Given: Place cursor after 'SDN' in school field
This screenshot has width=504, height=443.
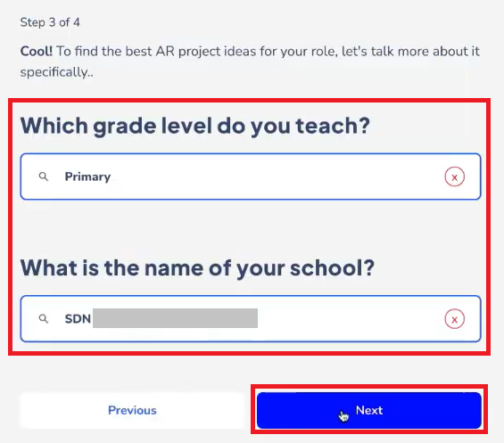Looking at the screenshot, I should (92, 319).
